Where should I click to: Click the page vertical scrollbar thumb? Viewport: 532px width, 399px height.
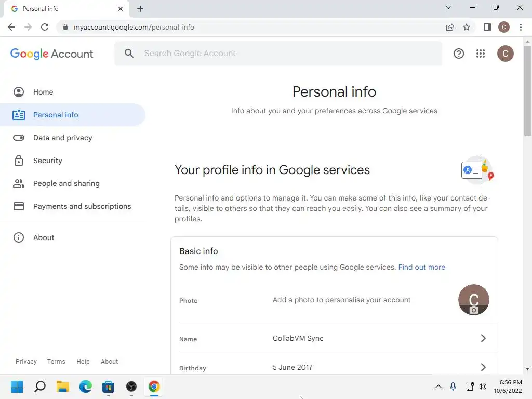click(x=527, y=90)
